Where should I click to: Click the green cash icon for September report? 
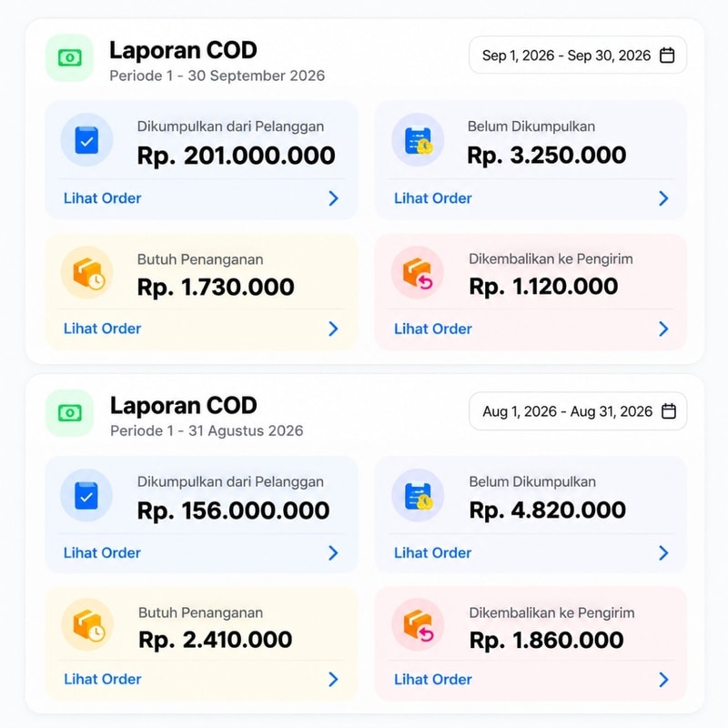coord(70,57)
